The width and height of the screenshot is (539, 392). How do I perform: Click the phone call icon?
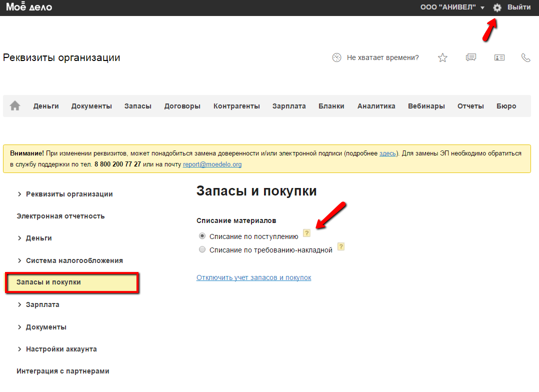(525, 57)
